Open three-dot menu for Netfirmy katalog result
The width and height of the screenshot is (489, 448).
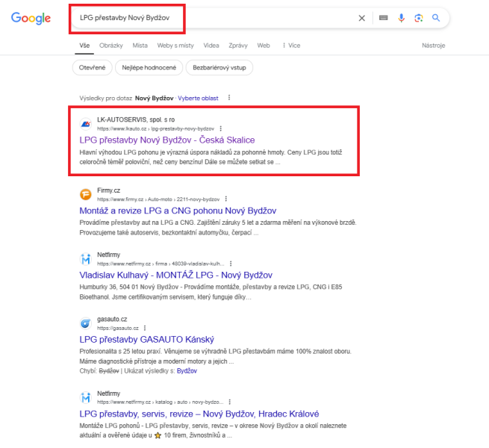(x=230, y=402)
